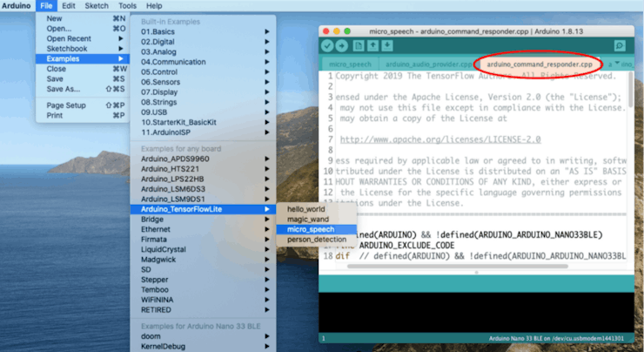644x352 pixels.
Task: Select arduino_command_responder.cpp tab
Action: pos(540,64)
